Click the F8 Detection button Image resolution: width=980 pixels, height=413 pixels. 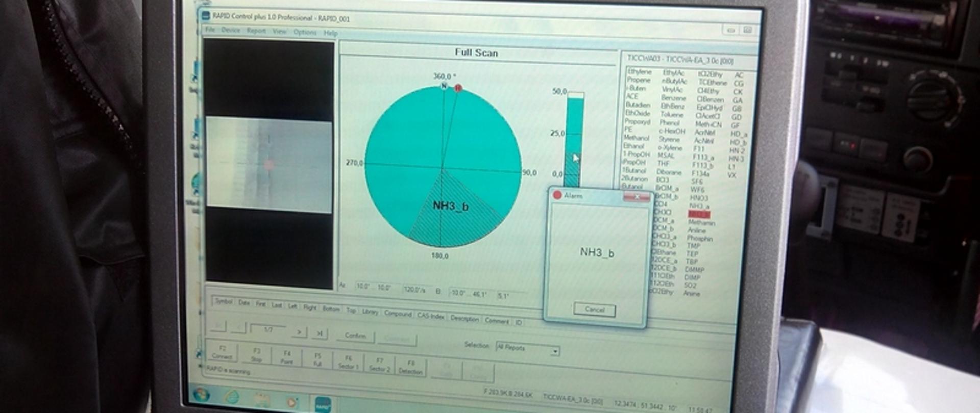click(x=410, y=368)
